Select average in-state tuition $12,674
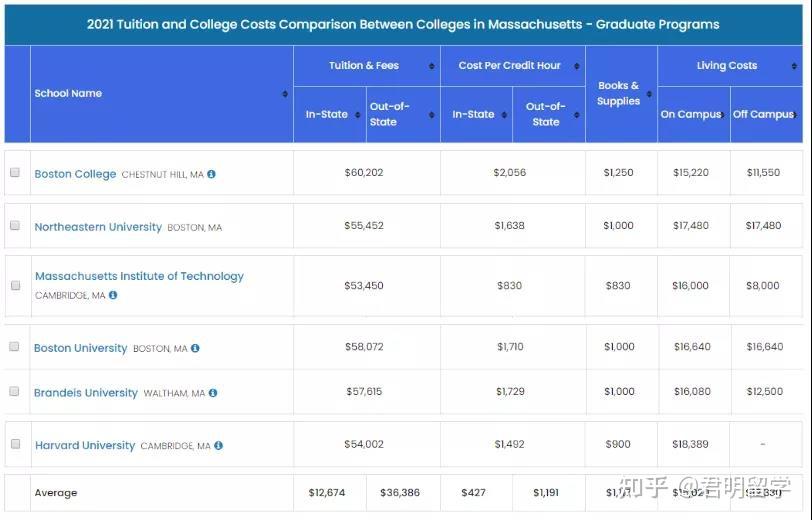This screenshot has width=812, height=520. (x=327, y=493)
